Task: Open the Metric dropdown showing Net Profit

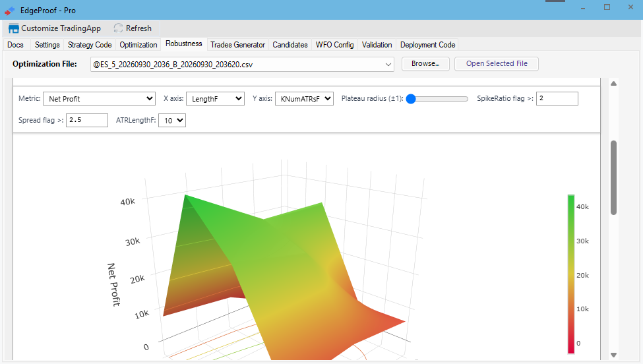Action: click(x=99, y=99)
